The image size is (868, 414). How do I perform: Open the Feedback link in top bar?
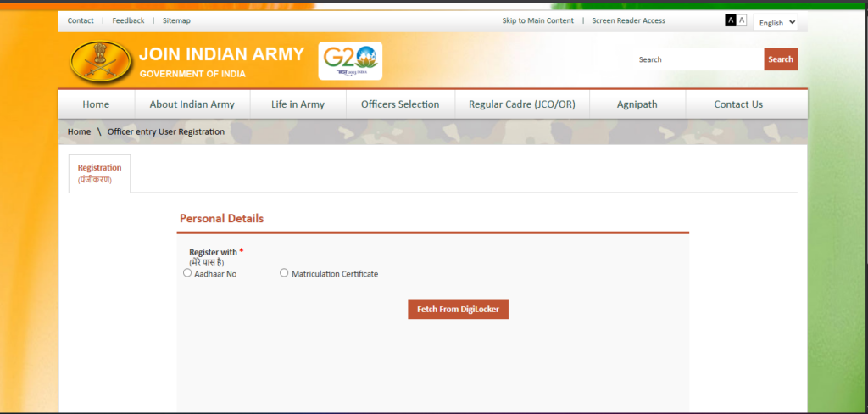tap(128, 20)
